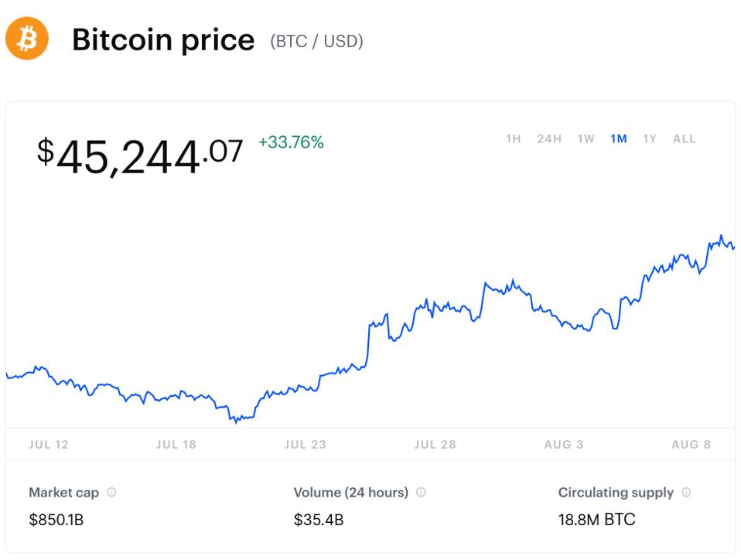Viewport: 741px width, 560px height.
Task: Switch chart to 1W range
Action: pos(586,139)
